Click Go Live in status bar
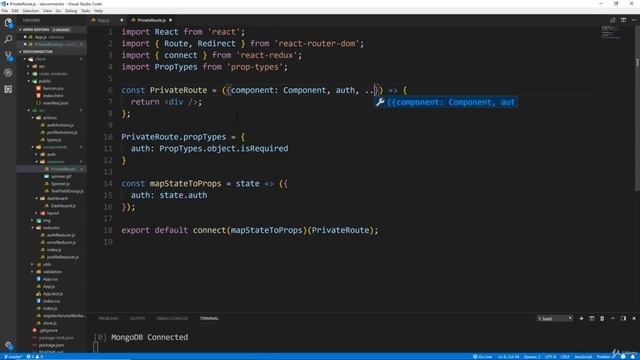640x360 pixels. point(482,357)
